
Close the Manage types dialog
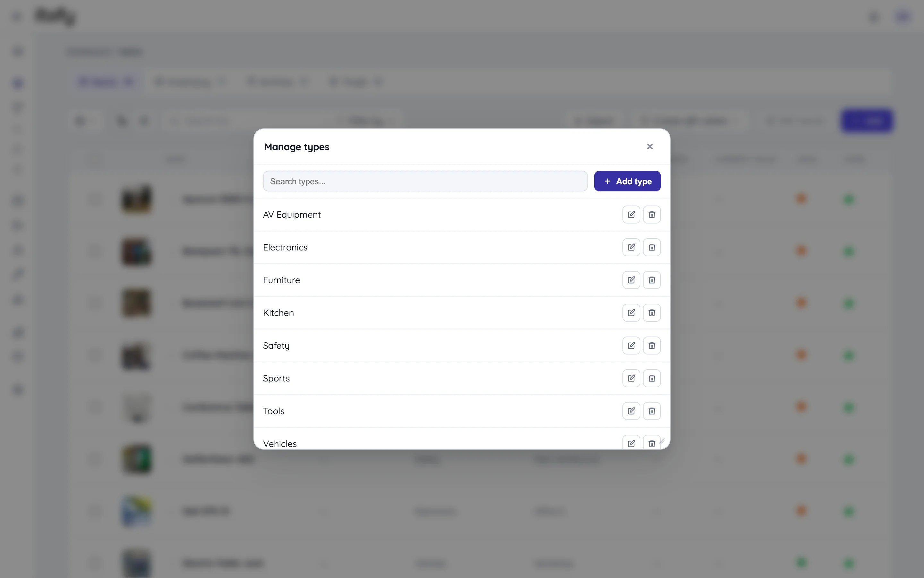[x=650, y=146]
